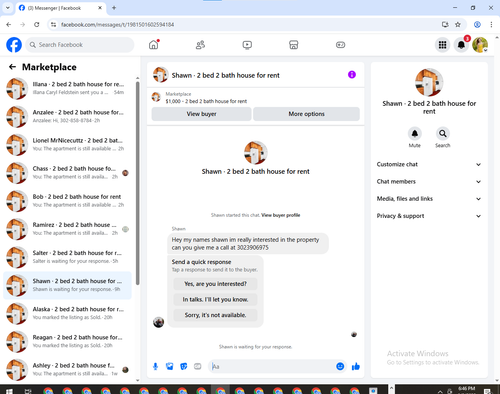Mute this chat with bell icon
Screen dimensions: 500x394
pos(415,134)
